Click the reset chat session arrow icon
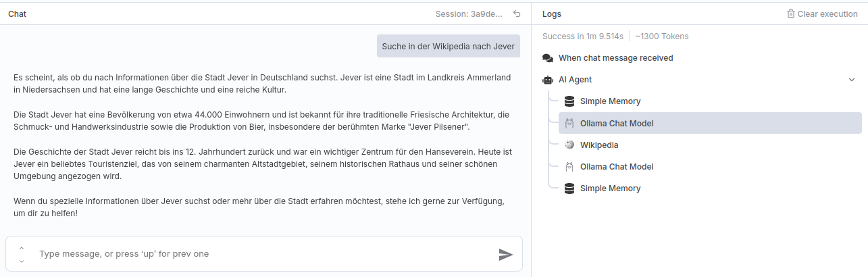Screen dimensions: 868x277 (517, 14)
